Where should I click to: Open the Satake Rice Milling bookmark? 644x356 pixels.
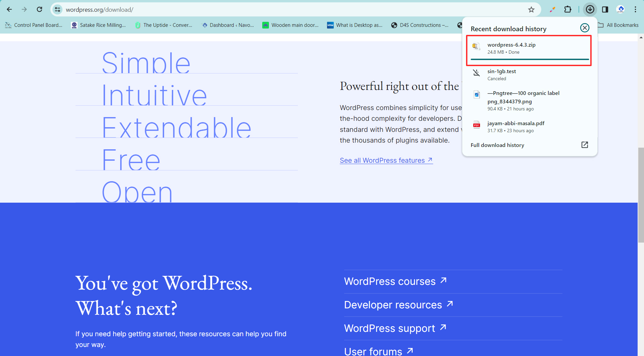99,25
